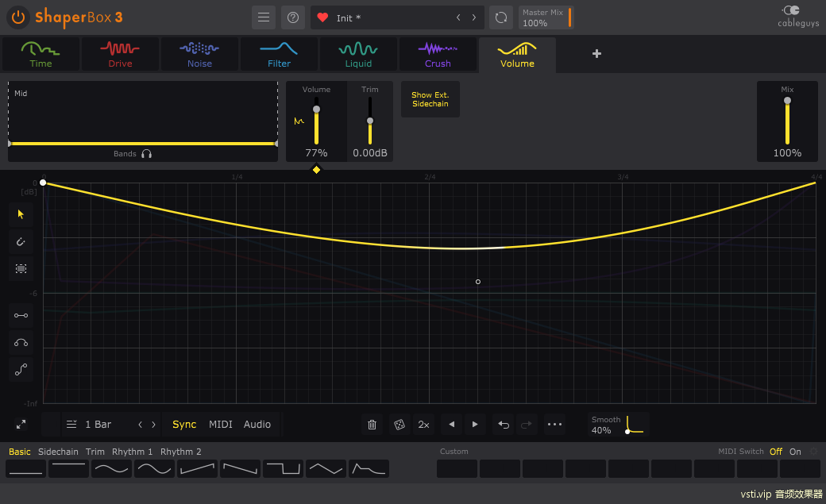Expand the editor with fullscreen arrows icon

point(21,425)
